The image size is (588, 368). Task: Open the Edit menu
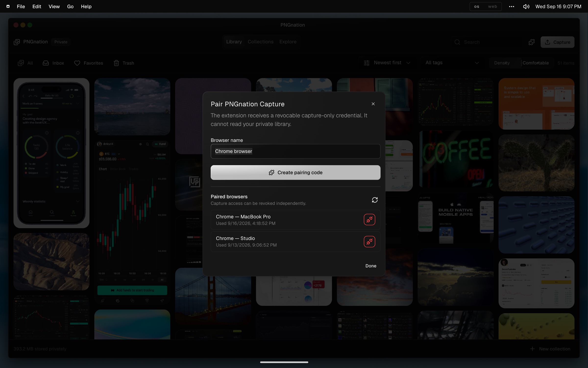pos(37,6)
